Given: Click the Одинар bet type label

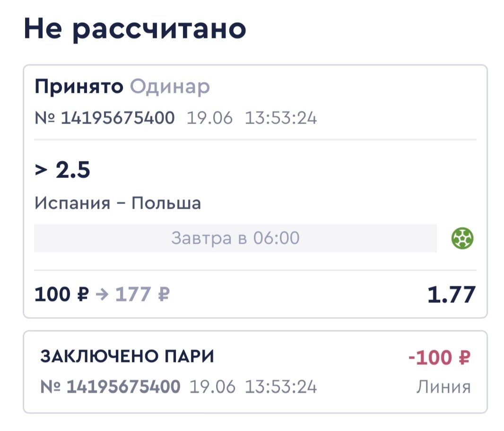Looking at the screenshot, I should pyautogui.click(x=170, y=87).
